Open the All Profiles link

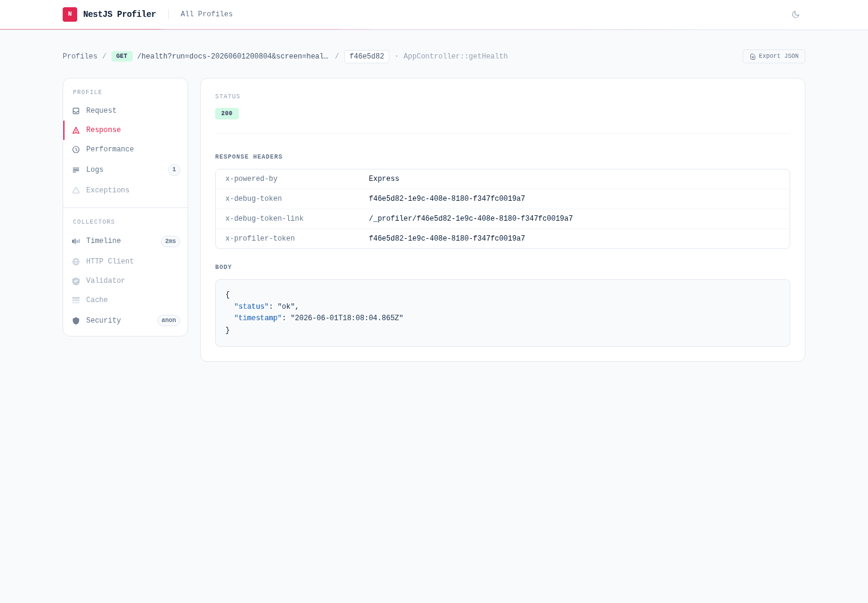point(207,14)
